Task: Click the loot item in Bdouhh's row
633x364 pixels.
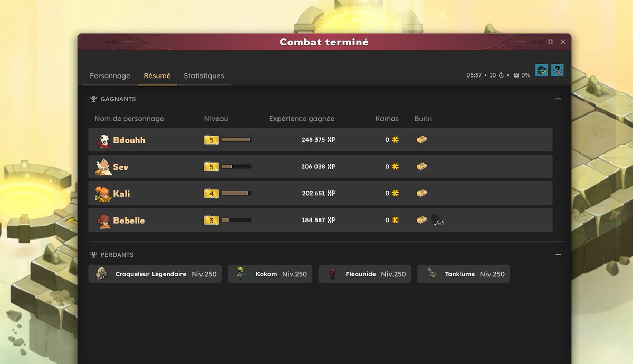Action: coord(421,140)
